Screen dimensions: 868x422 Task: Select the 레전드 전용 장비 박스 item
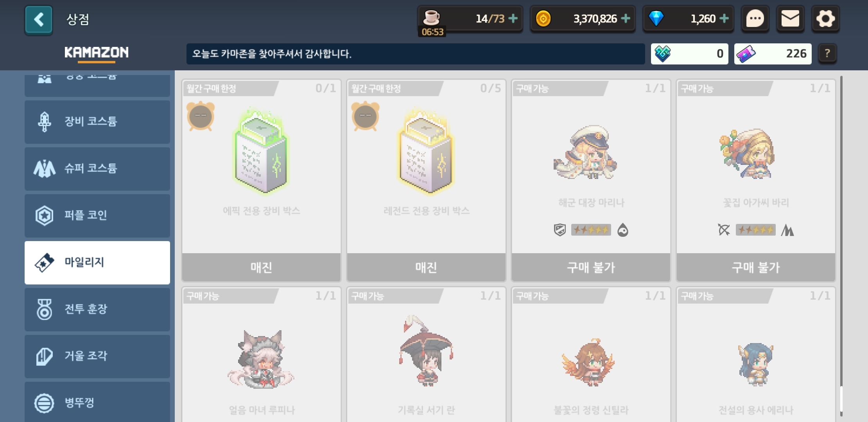point(426,181)
